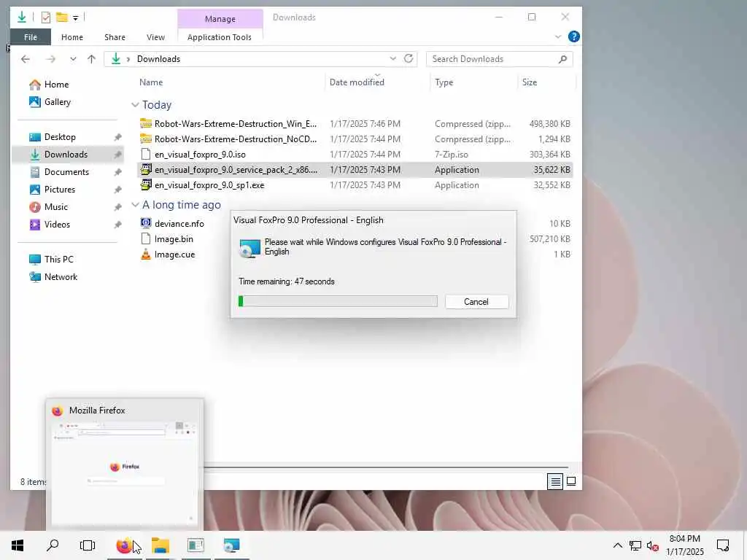Click the search magnifier icon
747x560 pixels.
pyautogui.click(x=563, y=59)
